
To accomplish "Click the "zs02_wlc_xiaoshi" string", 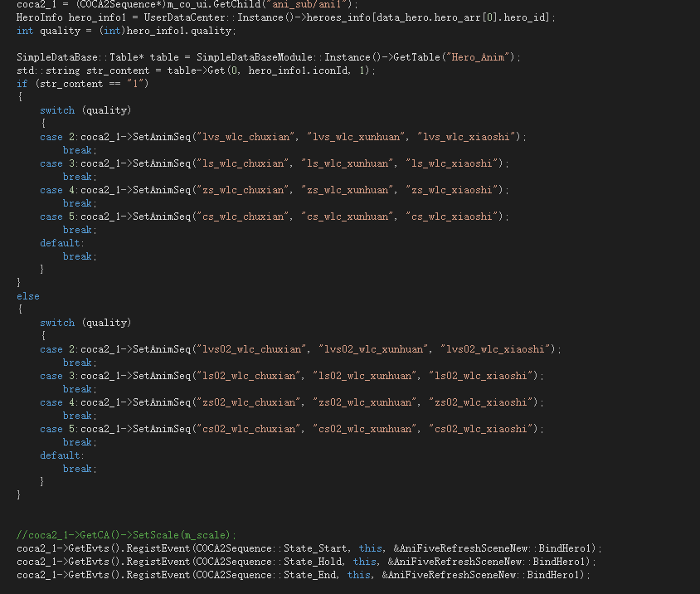I will click(x=481, y=402).
